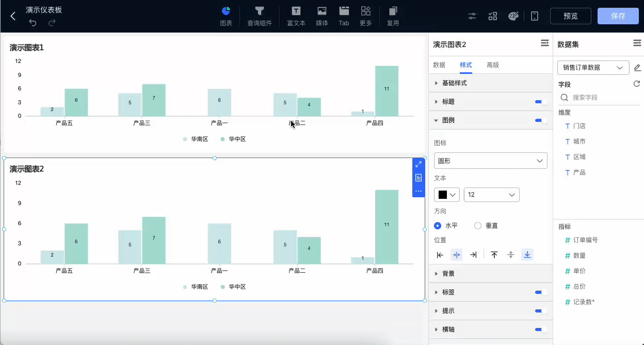
Task: Switch to the 数据 tab
Action: coord(439,65)
